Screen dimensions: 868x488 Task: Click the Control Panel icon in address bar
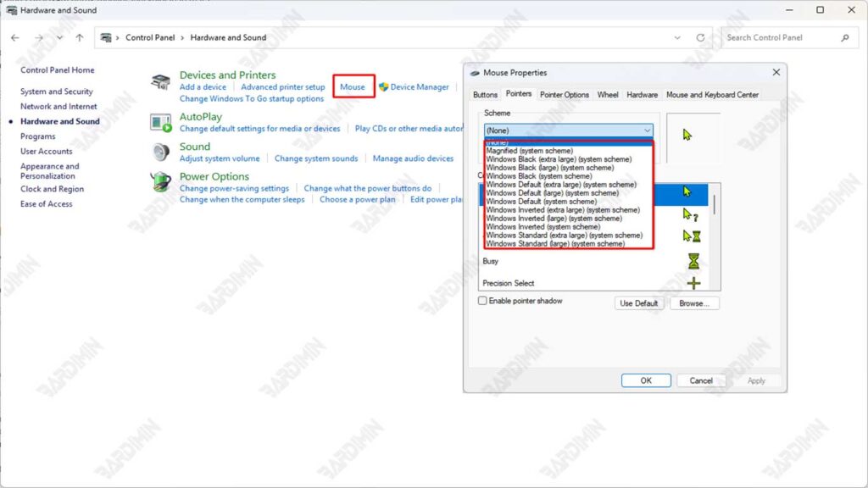[x=106, y=37]
